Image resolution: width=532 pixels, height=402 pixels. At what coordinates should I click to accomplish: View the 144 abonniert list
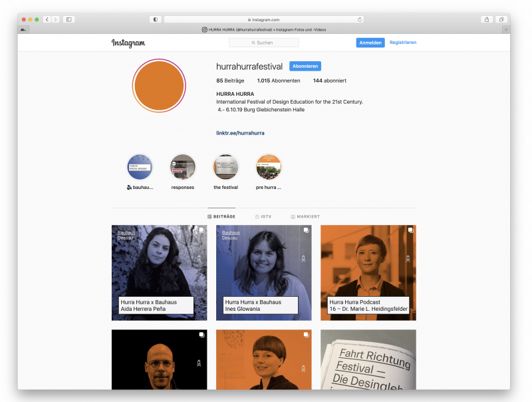(x=329, y=81)
